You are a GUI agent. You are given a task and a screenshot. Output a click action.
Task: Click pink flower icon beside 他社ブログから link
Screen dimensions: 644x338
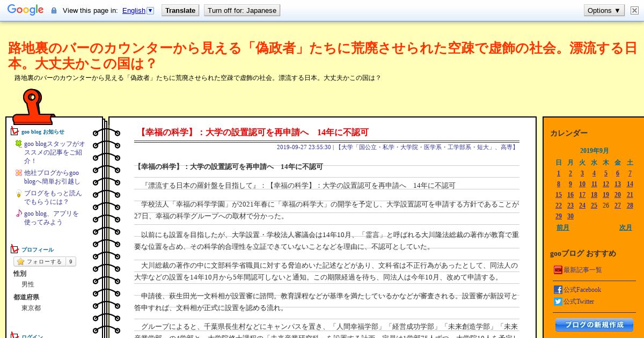point(19,173)
